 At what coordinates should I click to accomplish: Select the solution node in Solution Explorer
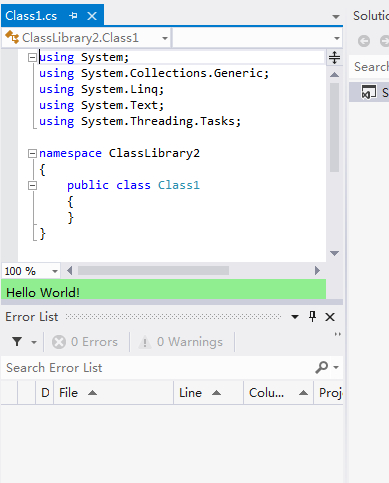(370, 92)
